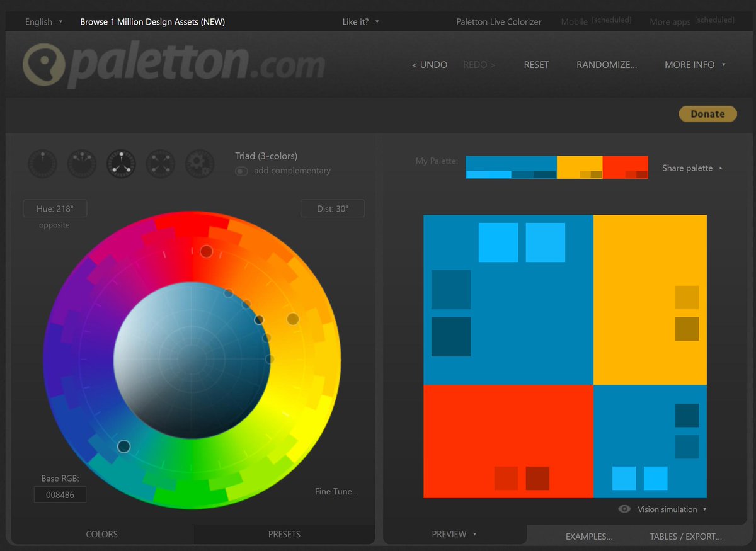Click the dark red square in red block

[537, 478]
